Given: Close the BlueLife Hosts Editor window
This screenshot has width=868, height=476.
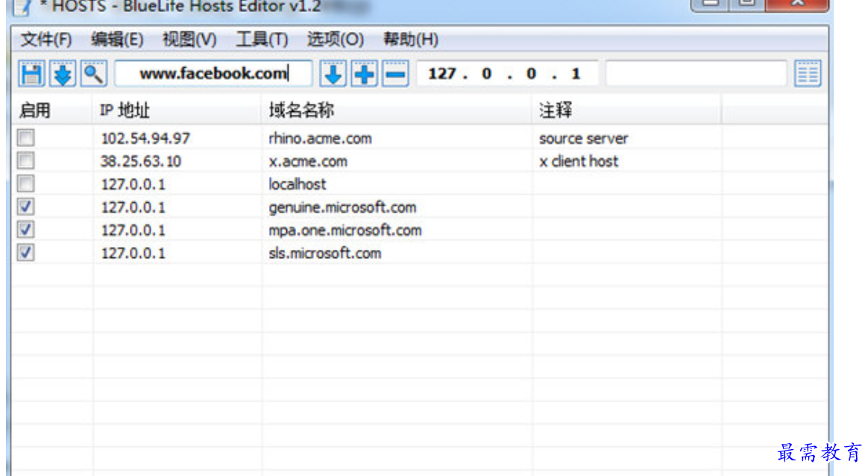Looking at the screenshot, I should (797, 4).
